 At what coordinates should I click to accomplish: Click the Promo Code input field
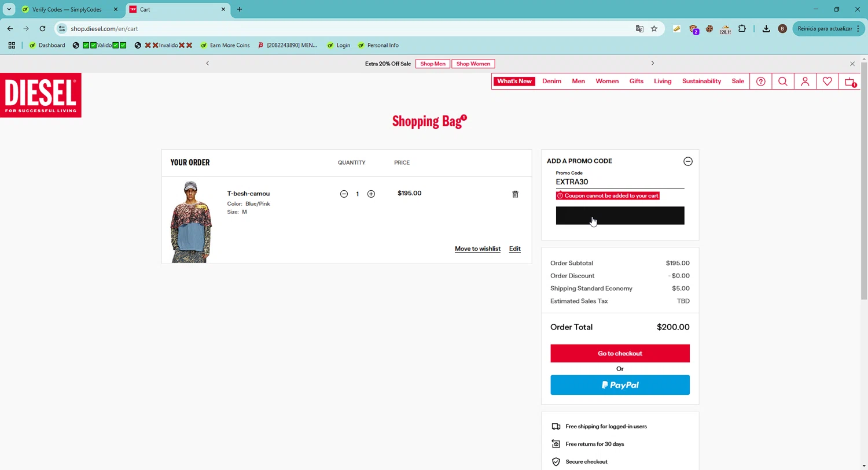pos(620,182)
